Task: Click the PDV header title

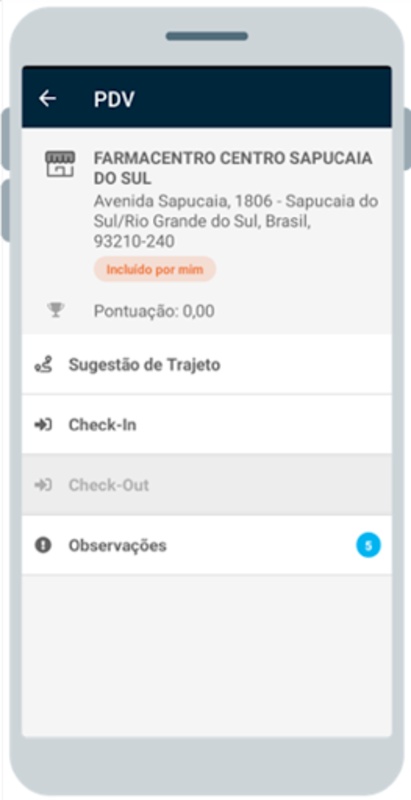Action: tap(114, 99)
